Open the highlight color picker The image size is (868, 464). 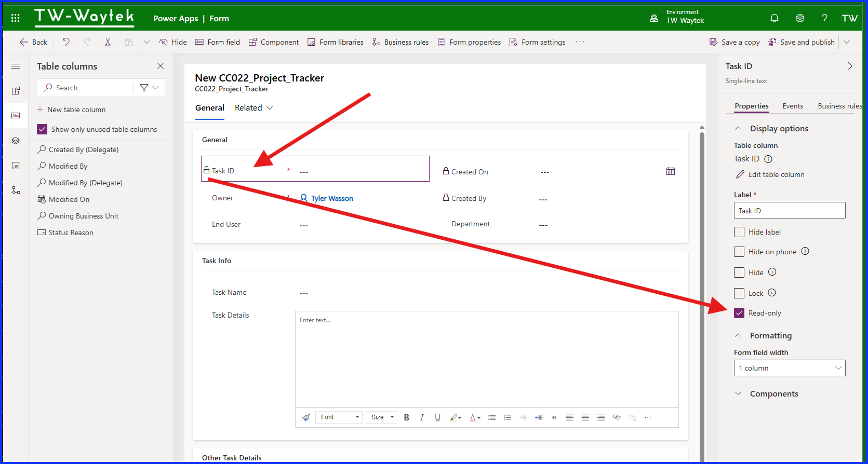tap(456, 417)
